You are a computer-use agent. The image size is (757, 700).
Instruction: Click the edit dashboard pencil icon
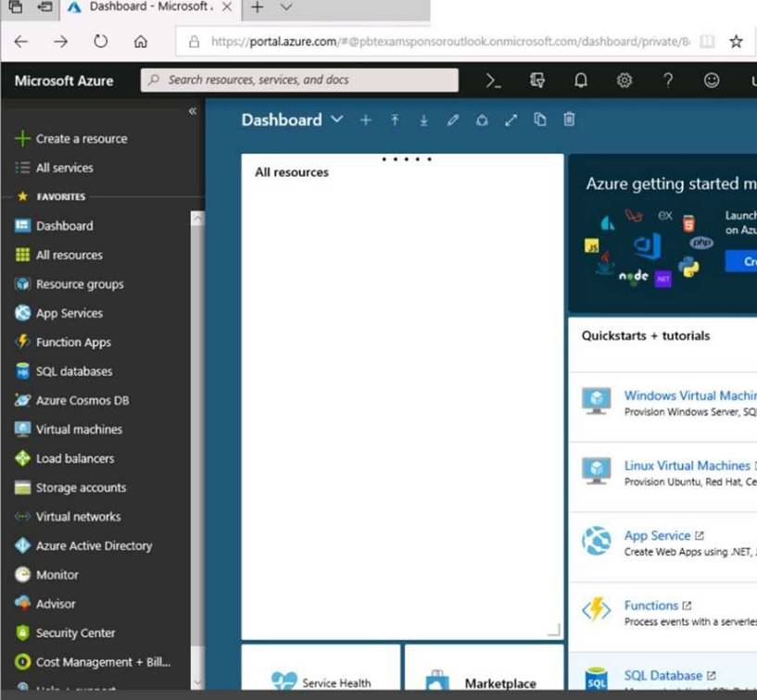453,119
